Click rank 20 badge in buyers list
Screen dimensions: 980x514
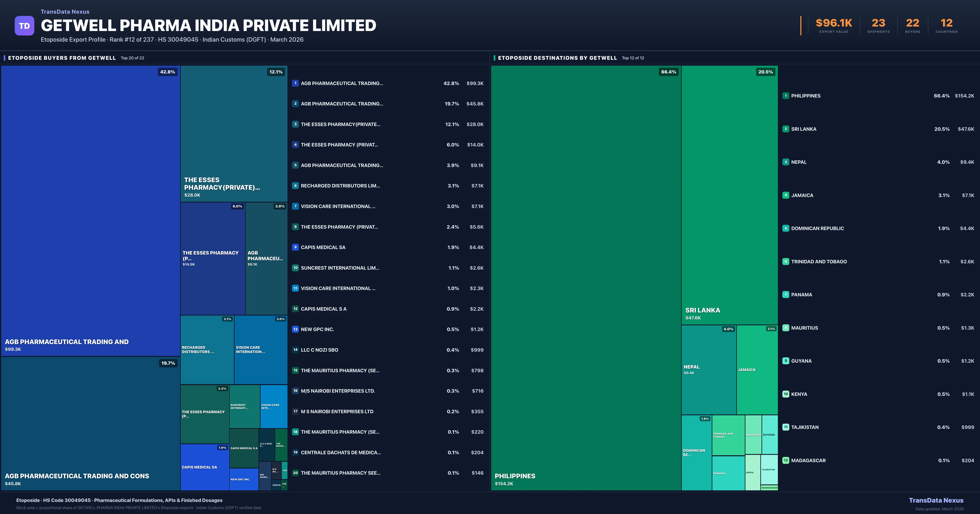point(295,473)
